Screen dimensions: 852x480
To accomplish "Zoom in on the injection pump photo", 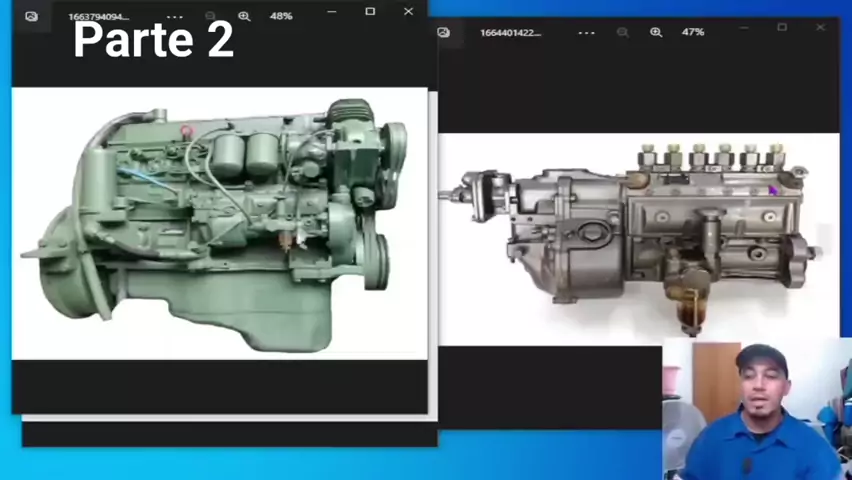I will [656, 32].
